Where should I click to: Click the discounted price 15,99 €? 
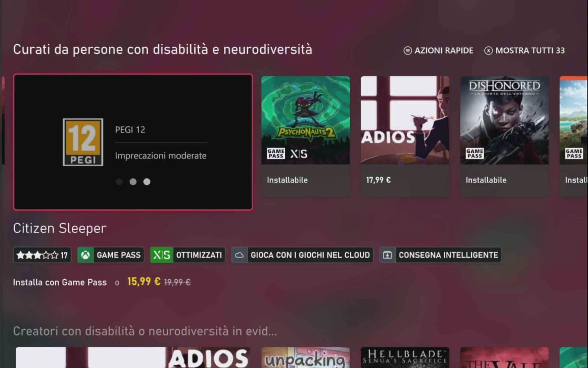coord(144,281)
